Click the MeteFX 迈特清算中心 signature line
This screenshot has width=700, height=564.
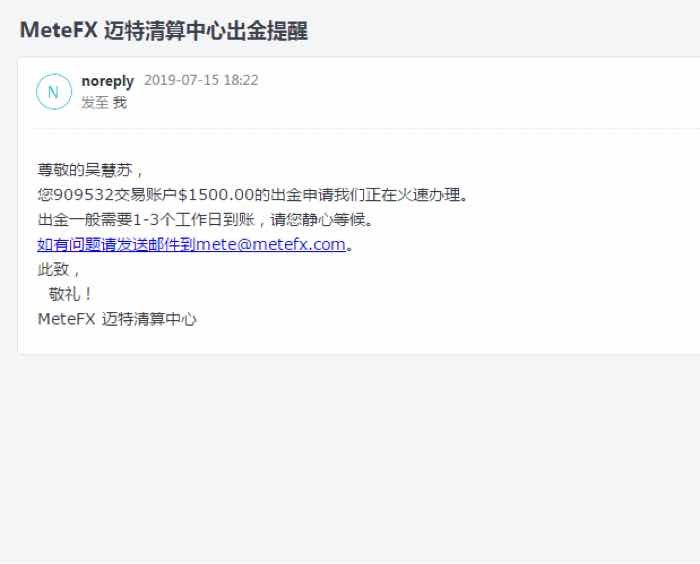(117, 319)
